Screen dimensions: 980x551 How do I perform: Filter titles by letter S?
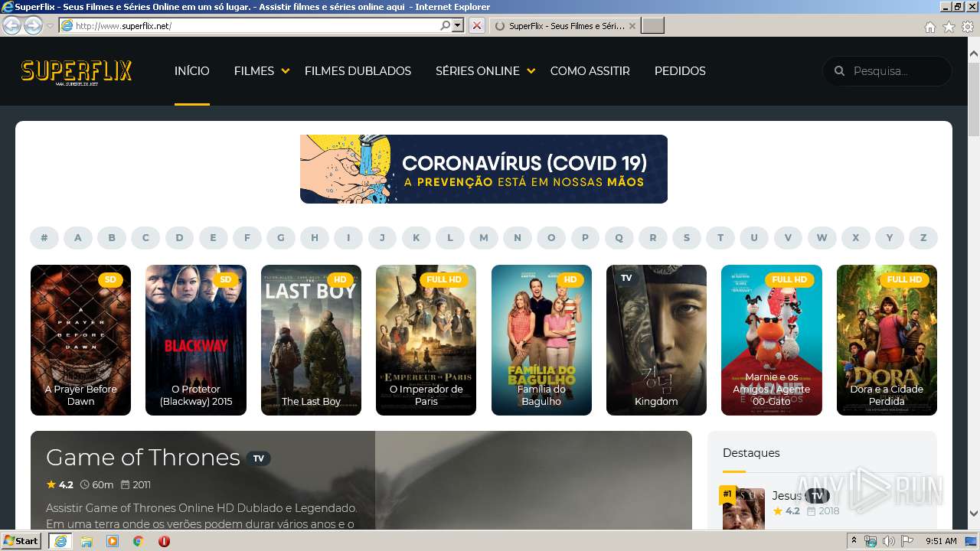click(x=687, y=238)
